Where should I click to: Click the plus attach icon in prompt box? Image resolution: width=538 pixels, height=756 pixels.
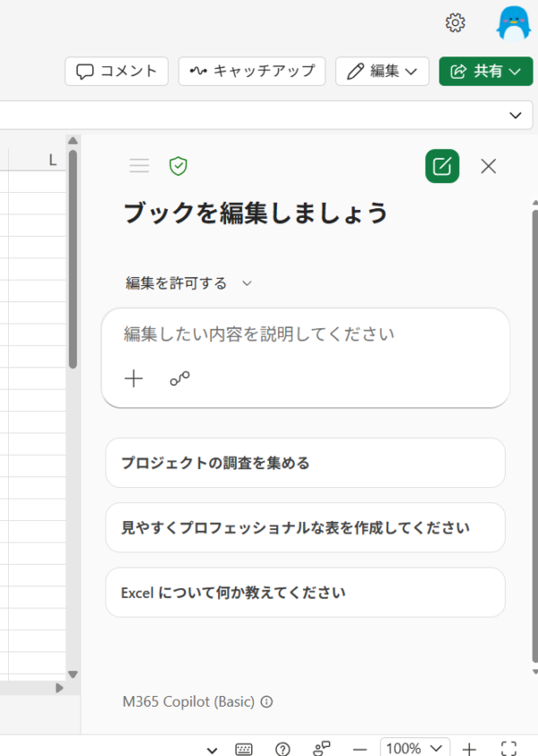click(x=134, y=378)
